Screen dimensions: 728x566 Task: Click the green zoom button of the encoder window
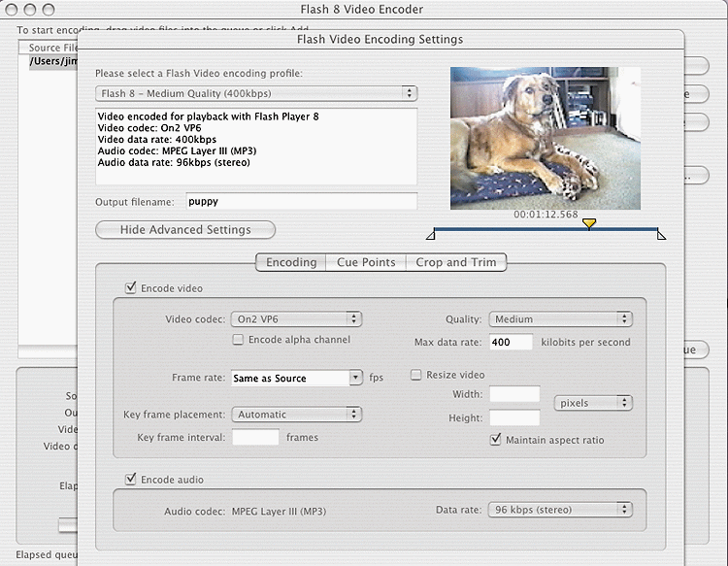pyautogui.click(x=48, y=9)
